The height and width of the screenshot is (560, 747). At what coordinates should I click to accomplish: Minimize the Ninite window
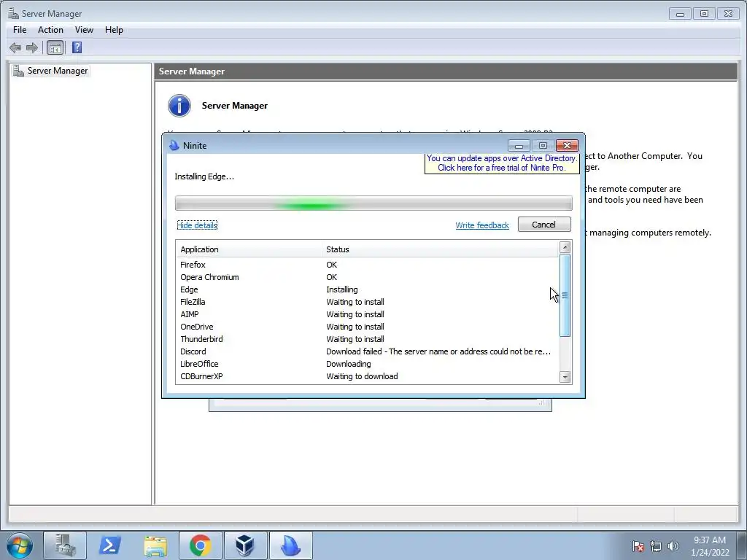pyautogui.click(x=519, y=146)
